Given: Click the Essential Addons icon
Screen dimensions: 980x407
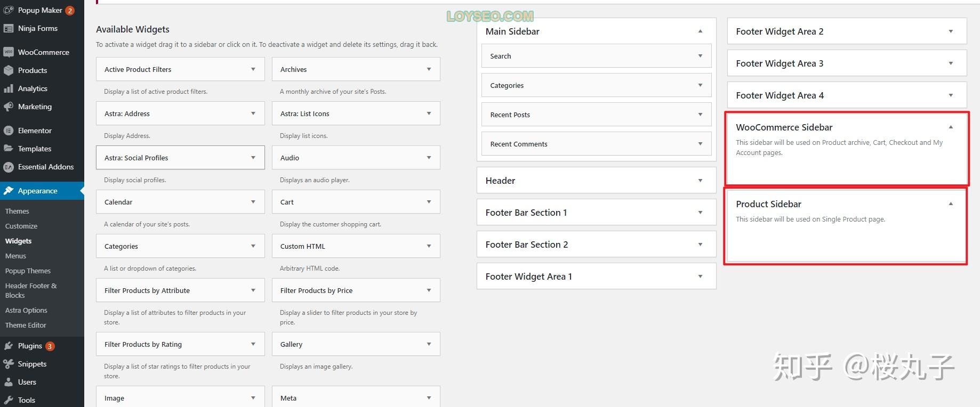Looking at the screenshot, I should tap(8, 167).
